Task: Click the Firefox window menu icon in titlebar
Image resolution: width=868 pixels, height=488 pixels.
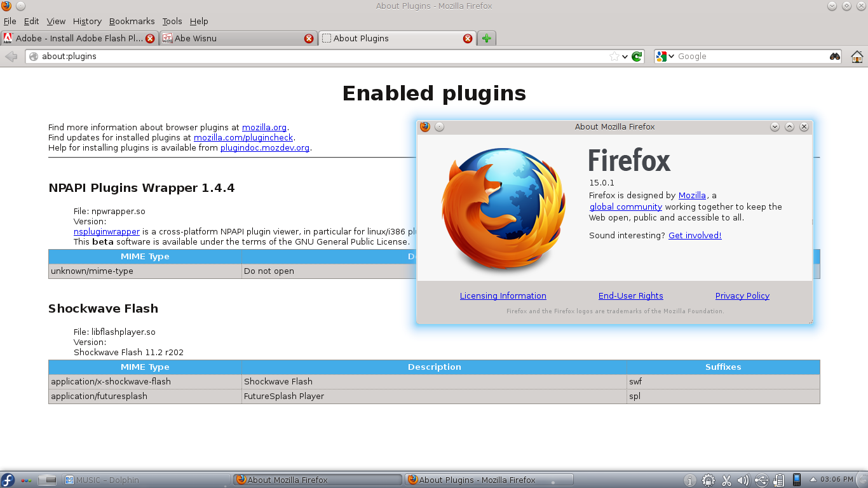Action: click(6, 6)
